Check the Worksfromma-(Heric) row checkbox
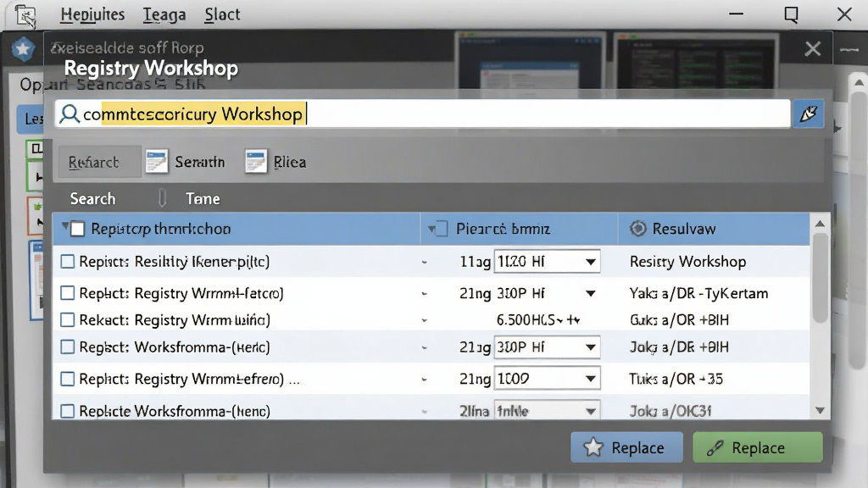This screenshot has height=488, width=868. (68, 347)
